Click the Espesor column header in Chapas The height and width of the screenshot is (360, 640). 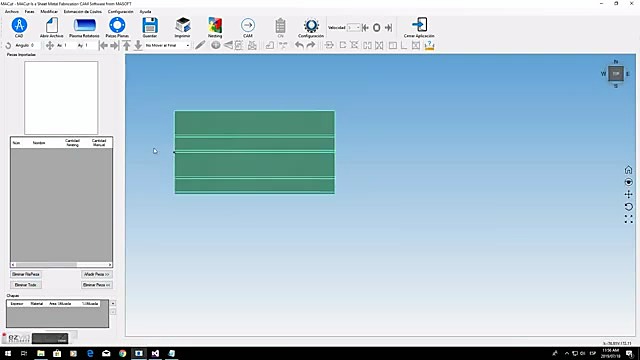17,304
